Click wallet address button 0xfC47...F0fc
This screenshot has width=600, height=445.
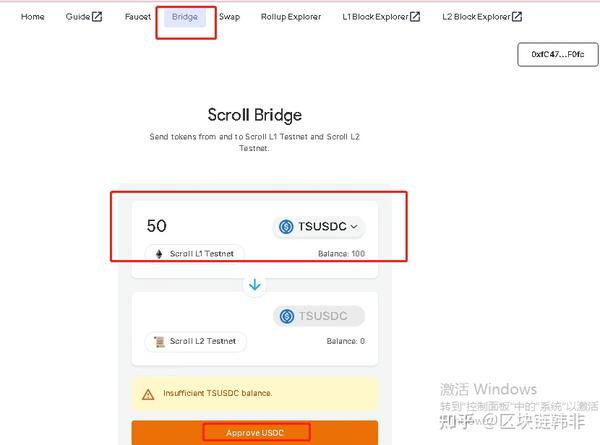[558, 54]
